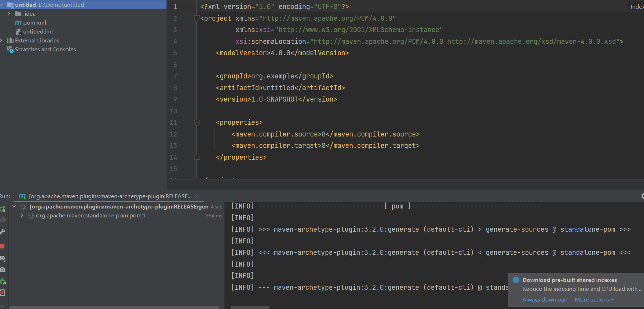Collapse the maven-archetype-plugin:RELEASE:gen run node

point(14,206)
